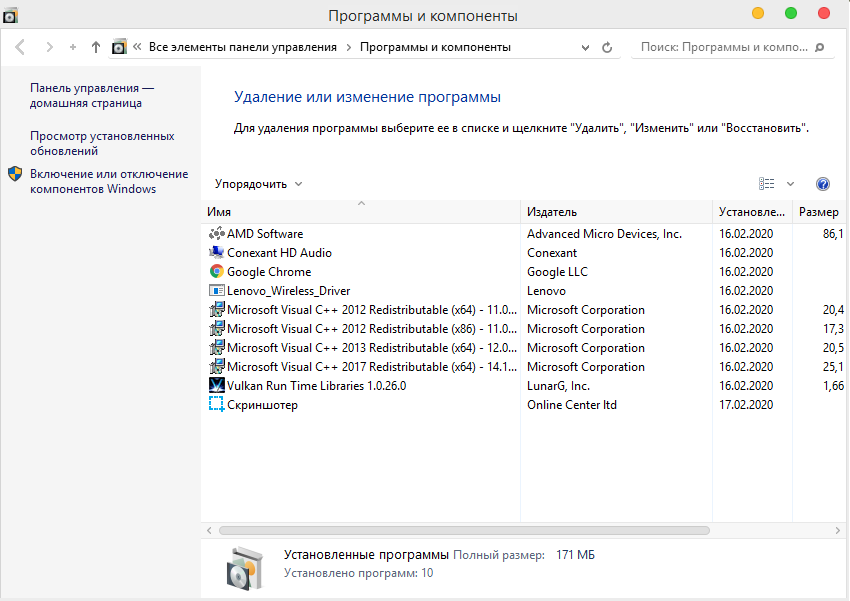Click the Conexant HD Audio icon
Screen dimensions: 850x601
217,253
